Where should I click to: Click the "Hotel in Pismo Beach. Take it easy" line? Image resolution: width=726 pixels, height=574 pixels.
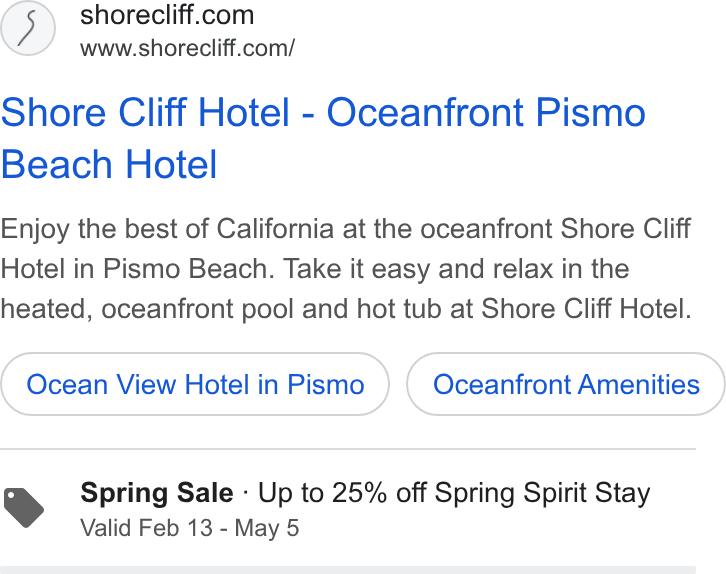click(315, 269)
